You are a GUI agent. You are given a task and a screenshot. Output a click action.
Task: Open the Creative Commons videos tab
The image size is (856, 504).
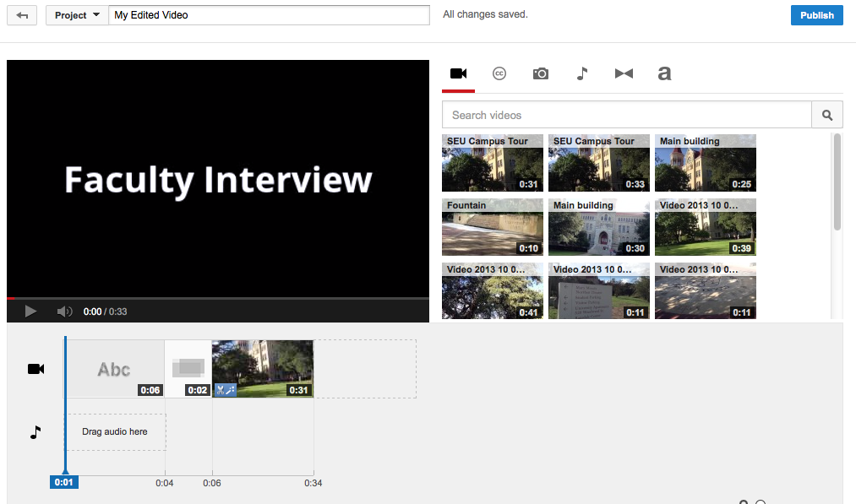(499, 73)
